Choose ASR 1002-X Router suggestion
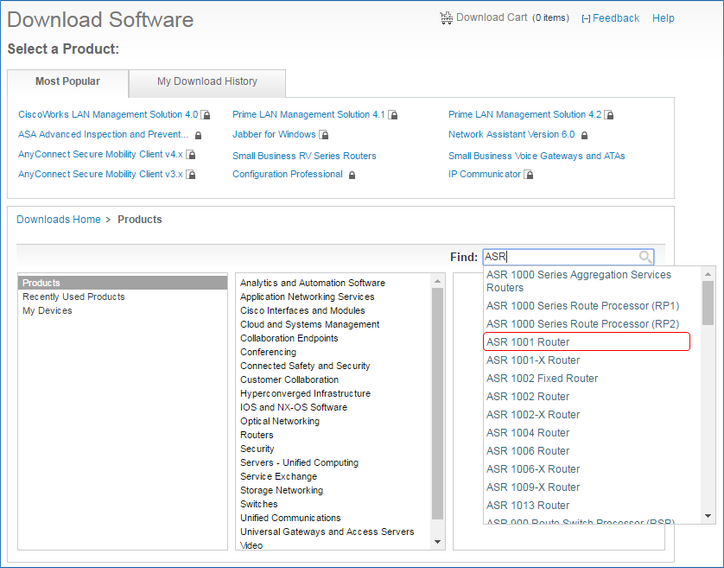The width and height of the screenshot is (724, 568). [x=533, y=415]
